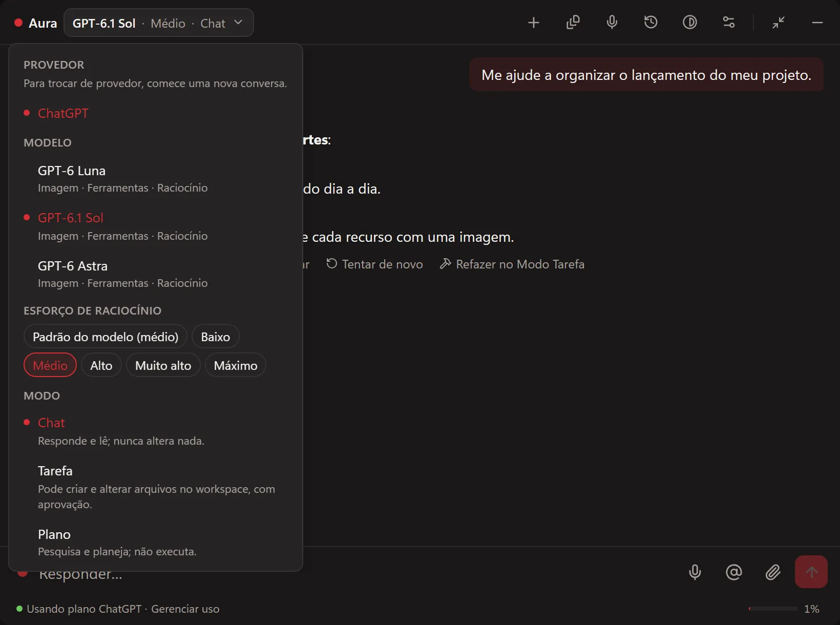Viewport: 840px width, 625px height.
Task: Send message with red arrow button
Action: tap(811, 572)
